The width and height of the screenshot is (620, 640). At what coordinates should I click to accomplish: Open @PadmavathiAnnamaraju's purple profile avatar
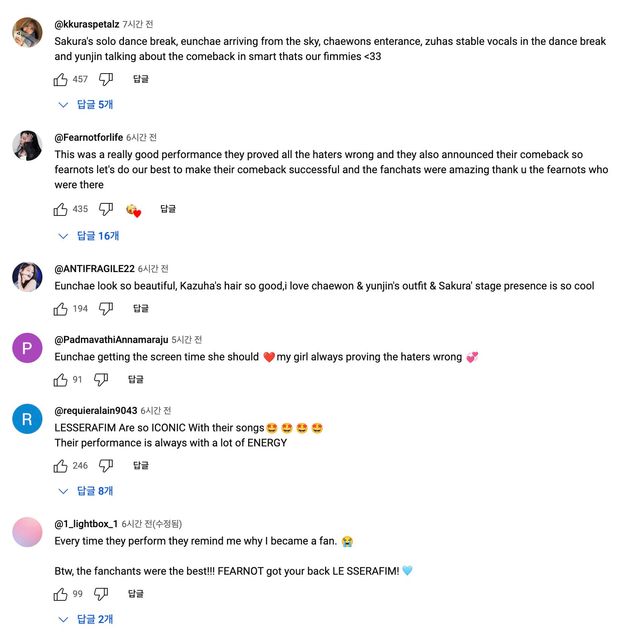point(27,347)
